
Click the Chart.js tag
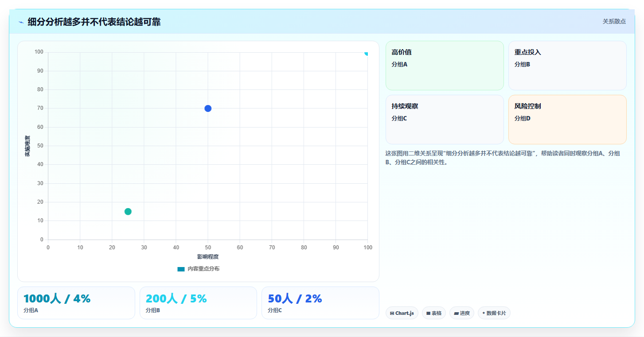(402, 313)
